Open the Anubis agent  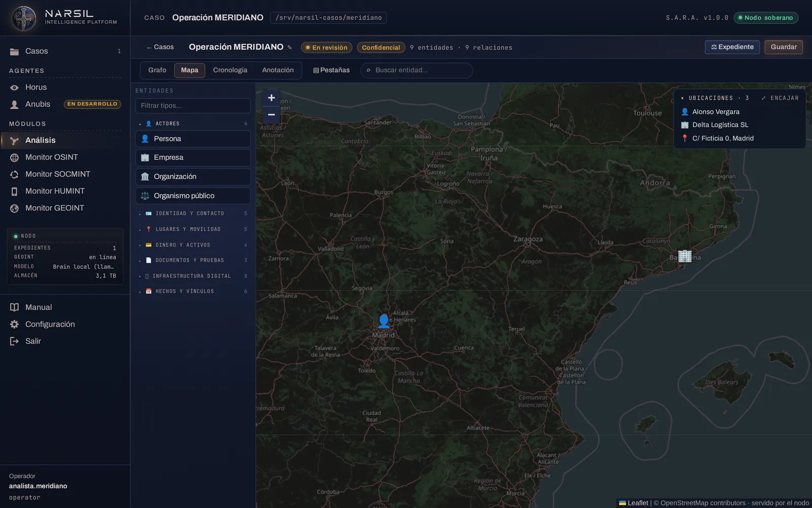[x=65, y=104]
